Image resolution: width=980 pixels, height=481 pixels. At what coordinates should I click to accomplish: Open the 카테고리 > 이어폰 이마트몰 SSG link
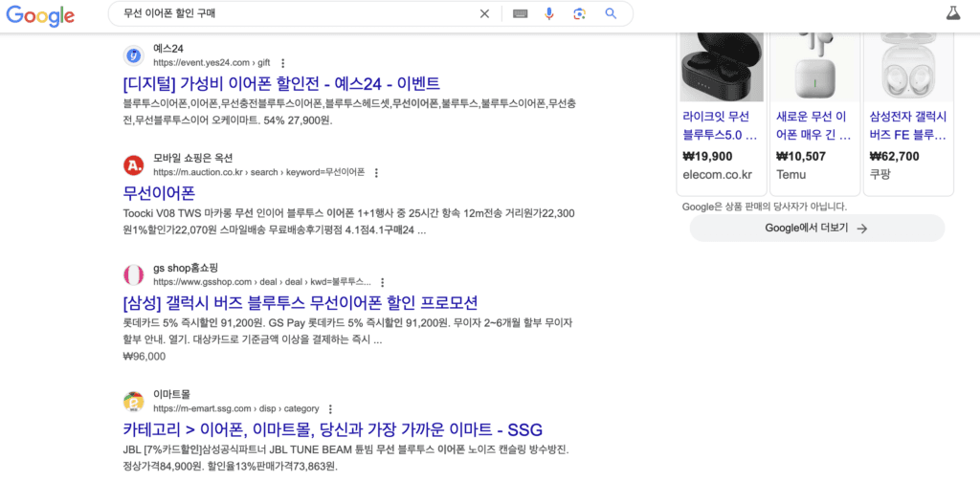332,429
